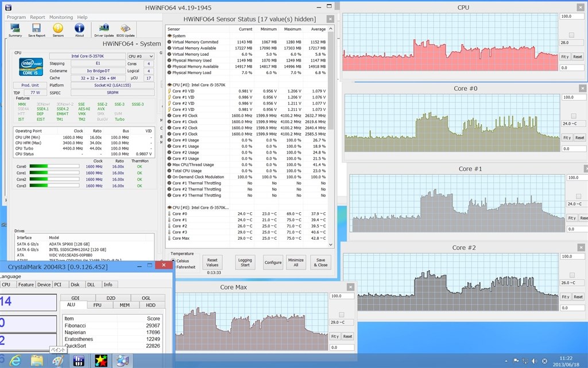The image size is (588, 368).
Task: Toggle checkbox in the Core #0 graph window
Action: point(574,116)
